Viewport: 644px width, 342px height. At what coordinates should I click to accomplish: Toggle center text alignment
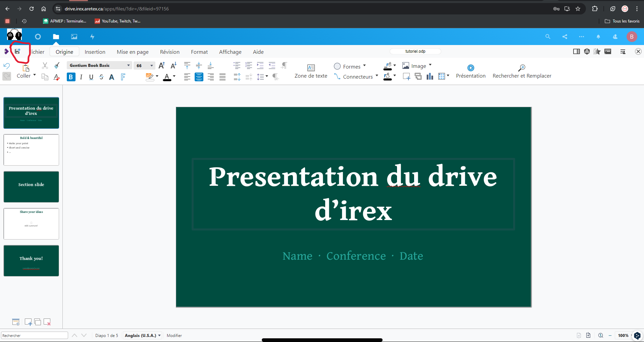pos(199,77)
